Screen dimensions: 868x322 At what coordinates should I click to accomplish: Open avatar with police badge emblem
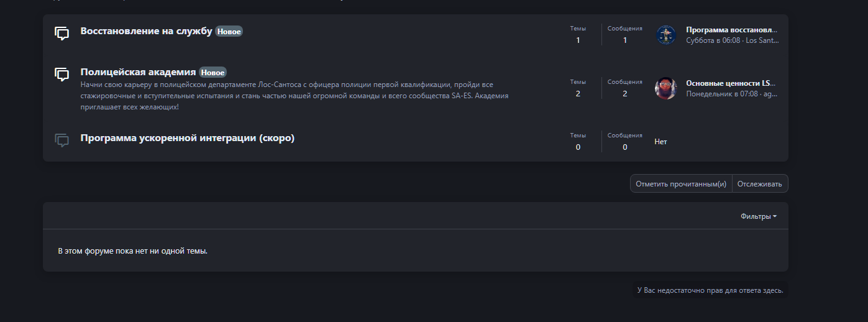(x=665, y=35)
